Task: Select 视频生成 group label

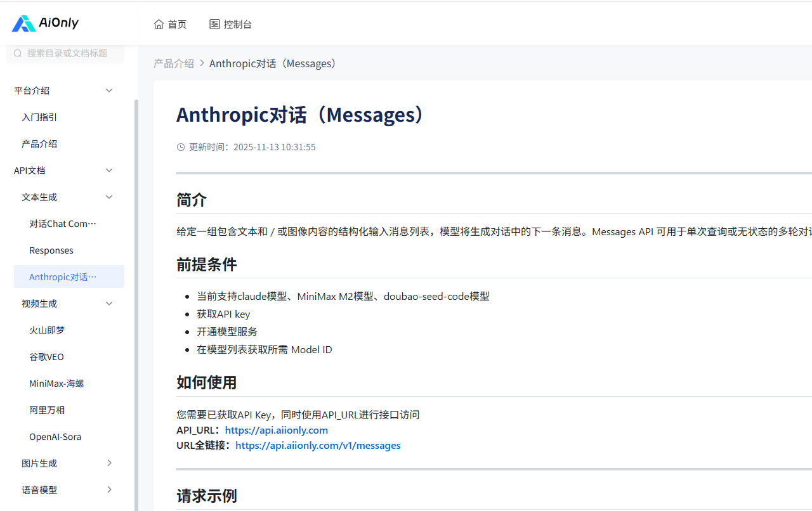Action: pyautogui.click(x=39, y=304)
